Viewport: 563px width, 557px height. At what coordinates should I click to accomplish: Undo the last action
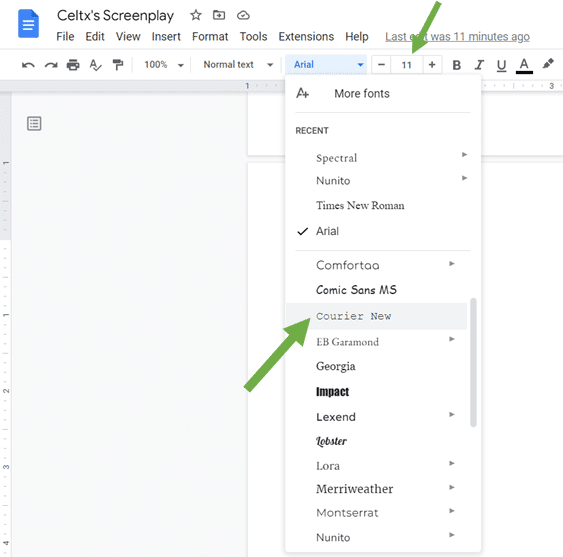28,65
